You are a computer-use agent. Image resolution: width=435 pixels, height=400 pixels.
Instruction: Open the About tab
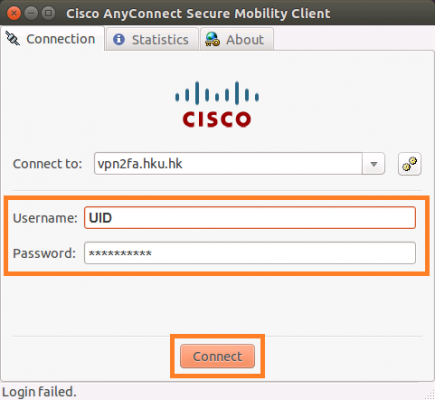237,39
